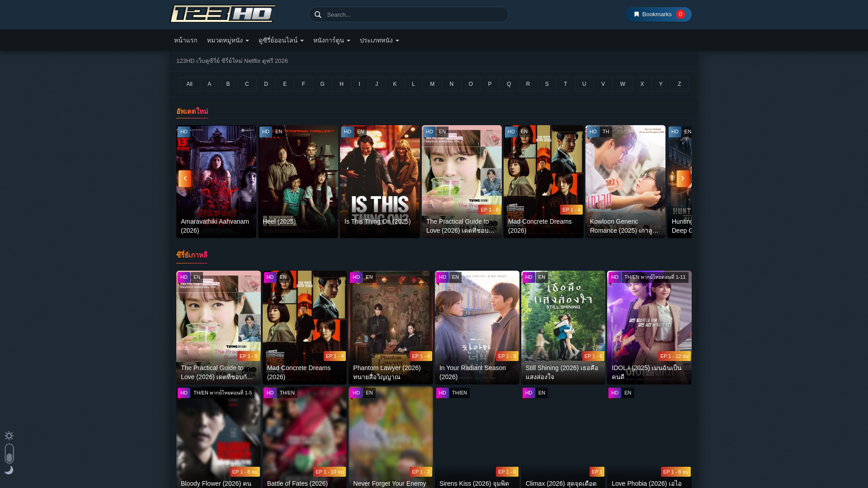Image resolution: width=868 pixels, height=488 pixels.
Task: Open Is This Thing On (2025) poster
Action: (380, 182)
